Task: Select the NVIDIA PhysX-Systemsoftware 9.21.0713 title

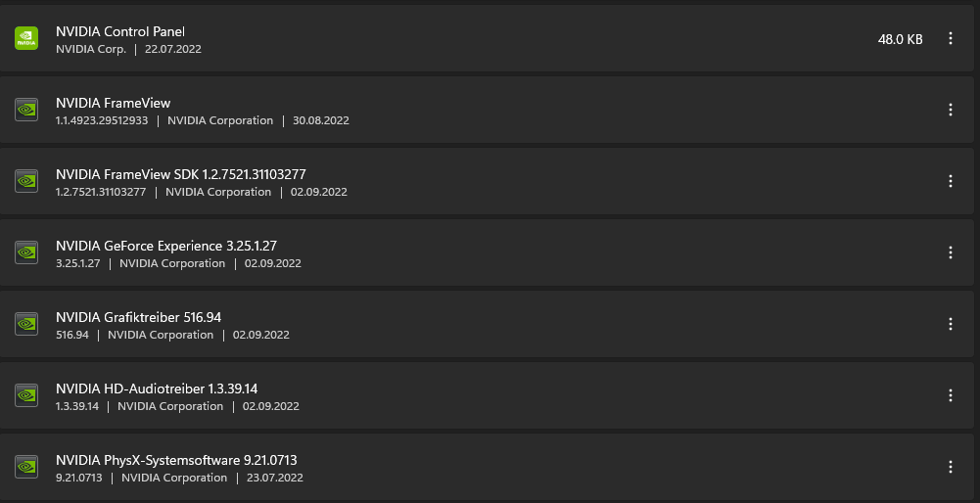Action: (x=176, y=460)
